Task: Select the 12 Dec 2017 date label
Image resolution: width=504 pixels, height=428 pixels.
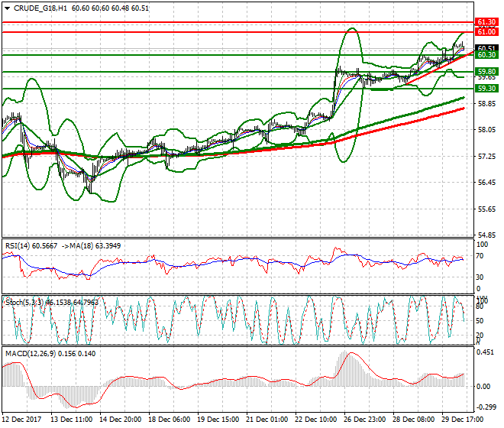Action: pos(22,420)
